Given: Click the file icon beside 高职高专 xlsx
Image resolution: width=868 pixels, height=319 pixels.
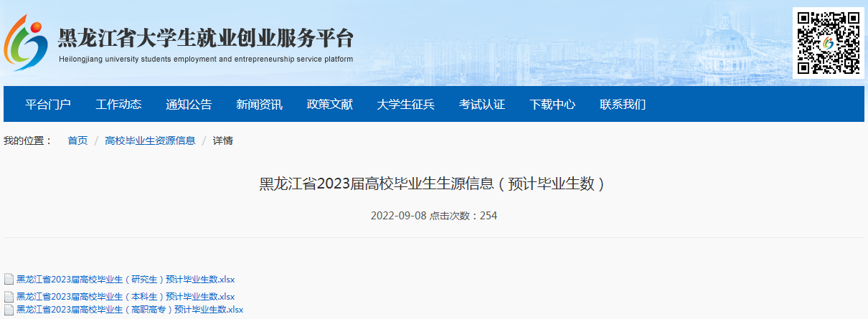Looking at the screenshot, I should click(9, 310).
